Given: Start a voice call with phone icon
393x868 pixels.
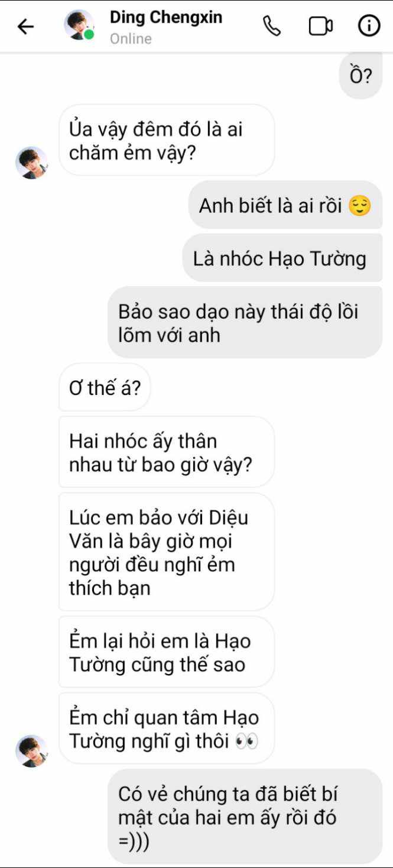Looking at the screenshot, I should pyautogui.click(x=272, y=27).
